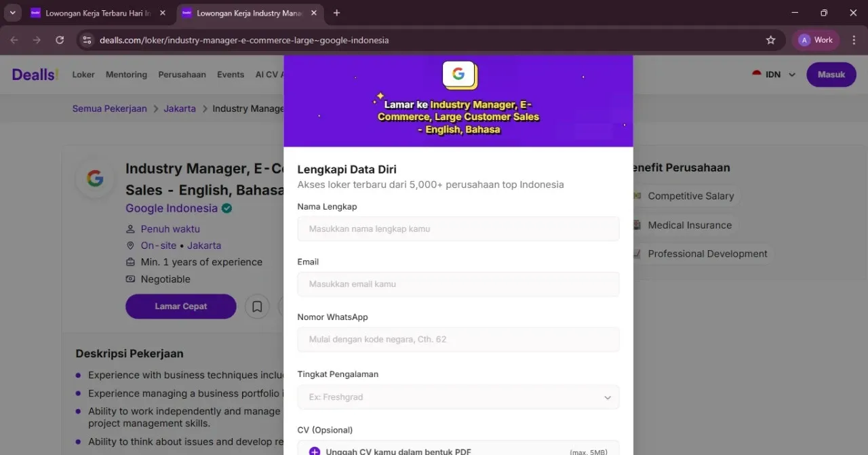The width and height of the screenshot is (868, 455).
Task: Reload the current page
Action: pos(60,40)
